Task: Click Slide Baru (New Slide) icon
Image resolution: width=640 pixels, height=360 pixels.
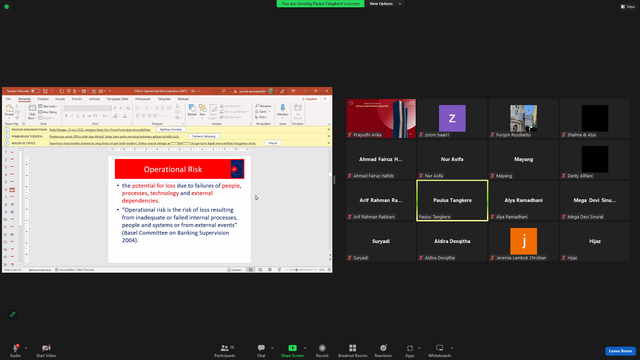Action: pos(32,109)
